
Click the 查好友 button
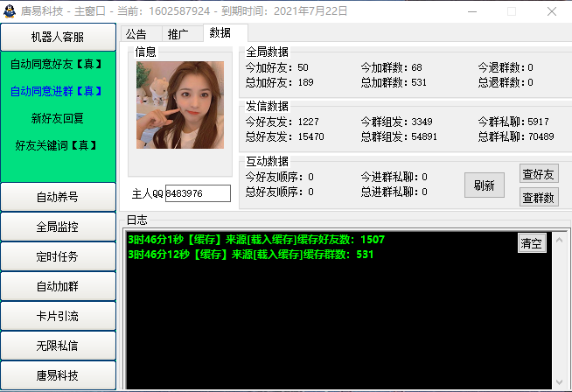point(539,174)
